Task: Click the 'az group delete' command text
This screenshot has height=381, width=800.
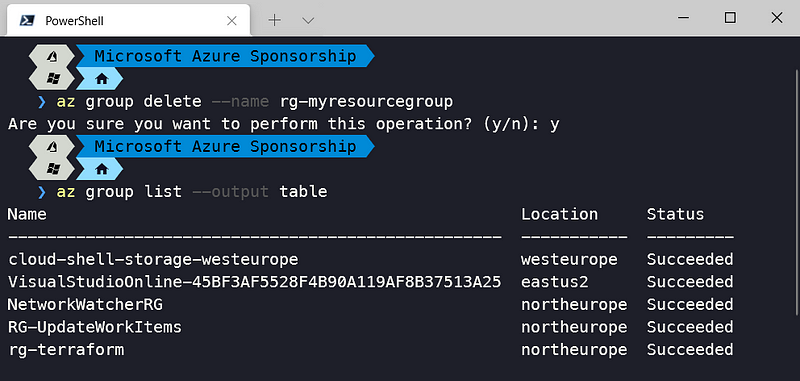Action: pyautogui.click(x=129, y=101)
